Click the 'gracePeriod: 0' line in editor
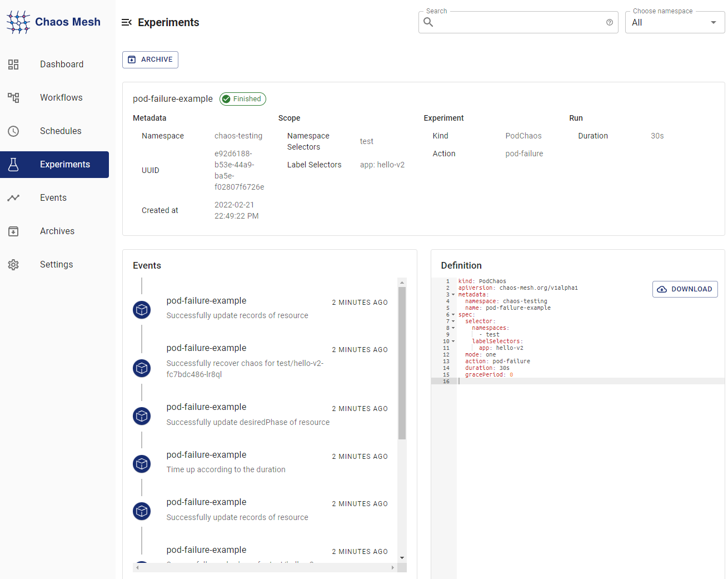728x579 pixels. coord(489,375)
